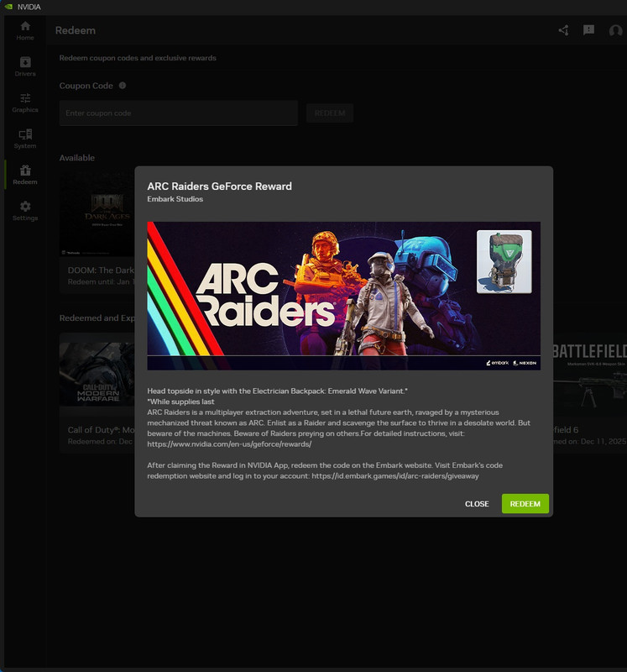This screenshot has height=672, width=627.
Task: Click the Electrician Backpack item thumbnail
Action: [504, 262]
